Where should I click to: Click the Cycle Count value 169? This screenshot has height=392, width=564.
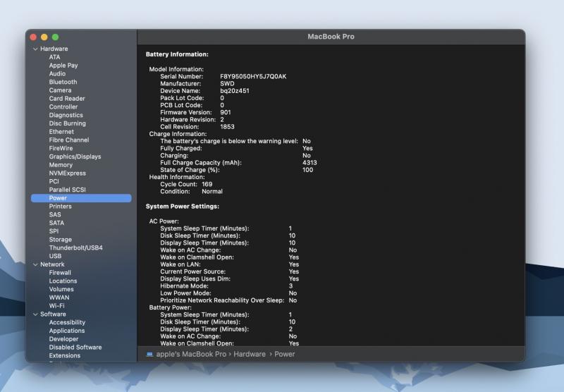pyautogui.click(x=207, y=185)
